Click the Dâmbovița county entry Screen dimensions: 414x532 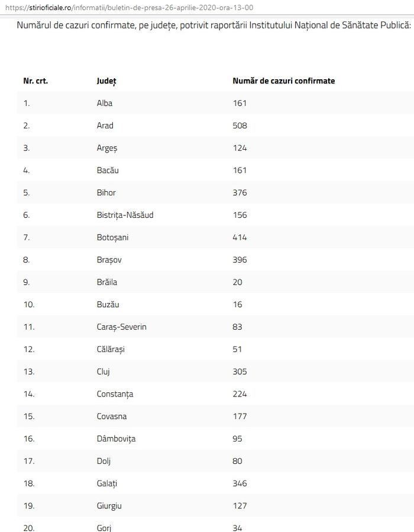[x=117, y=439]
